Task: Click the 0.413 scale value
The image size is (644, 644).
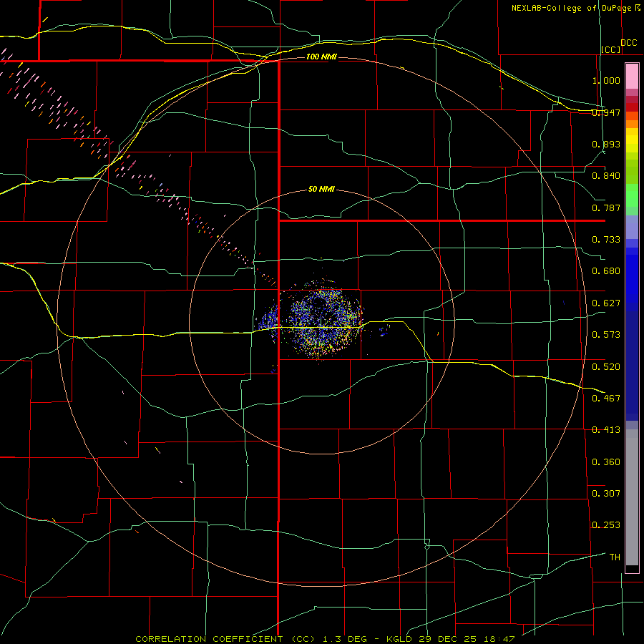Action: tap(606, 430)
